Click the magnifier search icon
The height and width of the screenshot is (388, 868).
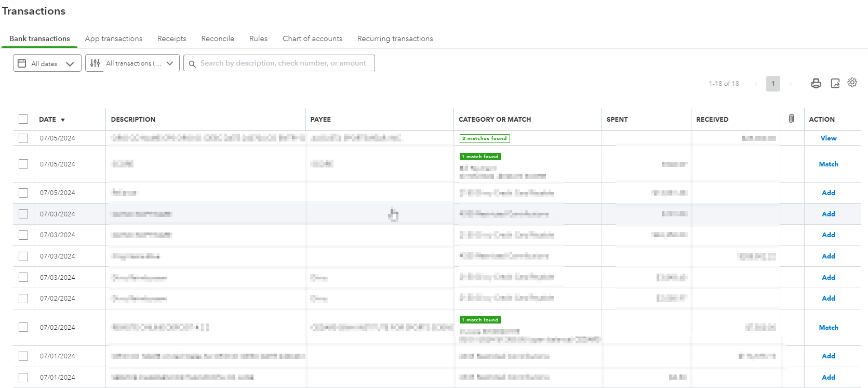pyautogui.click(x=192, y=63)
